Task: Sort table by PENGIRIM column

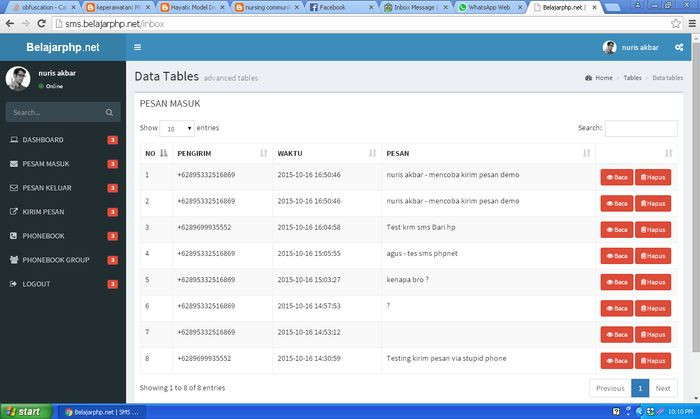Action: (x=222, y=153)
